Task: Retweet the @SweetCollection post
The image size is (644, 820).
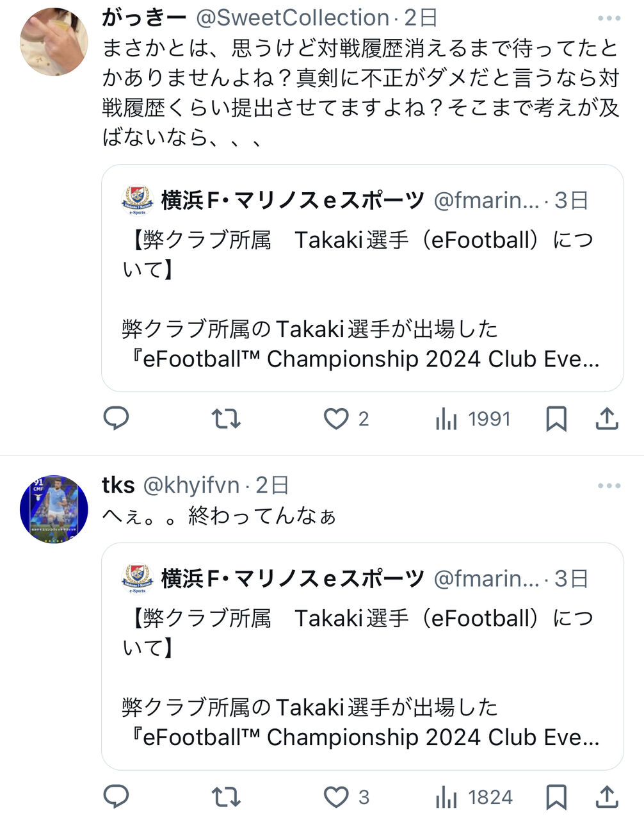Action: pos(226,419)
